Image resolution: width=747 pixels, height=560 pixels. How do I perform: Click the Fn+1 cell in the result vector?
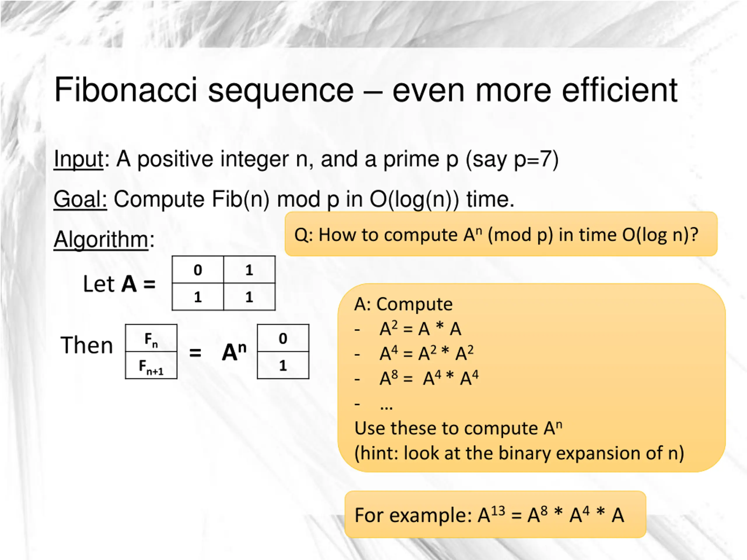[x=151, y=365]
